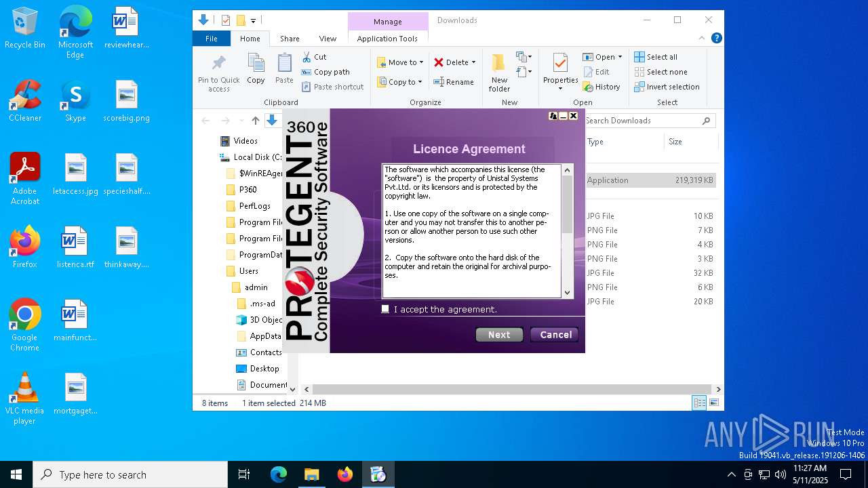This screenshot has width=868, height=488.
Task: Open CCleaner desktop shortcut
Action: 25,100
